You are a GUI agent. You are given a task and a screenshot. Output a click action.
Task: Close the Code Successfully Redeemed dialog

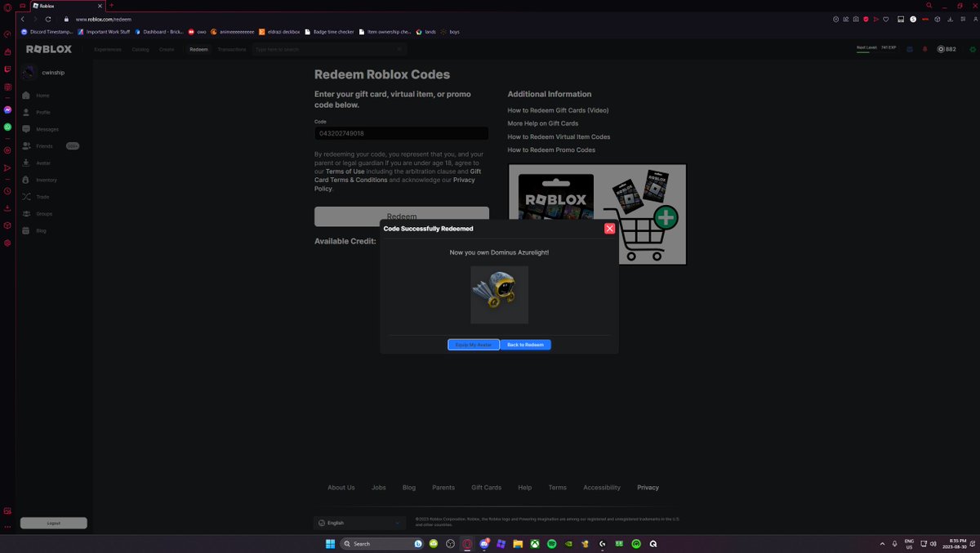(x=609, y=229)
